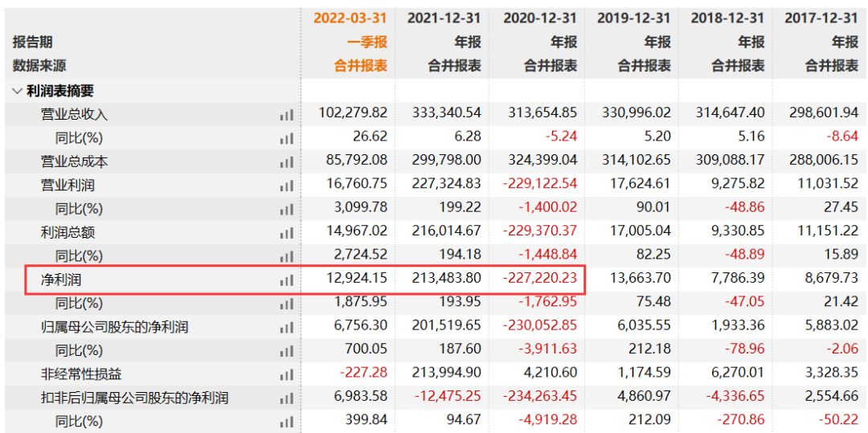Click the bar chart icon next to 营业利润
The height and width of the screenshot is (433, 868).
(x=287, y=186)
